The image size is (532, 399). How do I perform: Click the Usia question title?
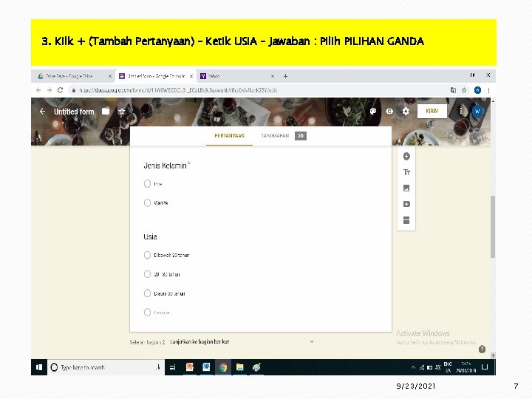[150, 237]
